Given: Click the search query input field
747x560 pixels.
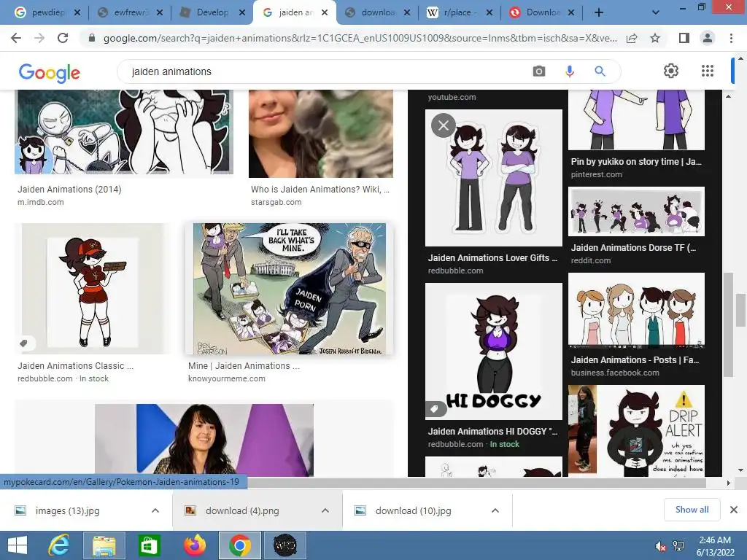Looking at the screenshot, I should pyautogui.click(x=324, y=71).
